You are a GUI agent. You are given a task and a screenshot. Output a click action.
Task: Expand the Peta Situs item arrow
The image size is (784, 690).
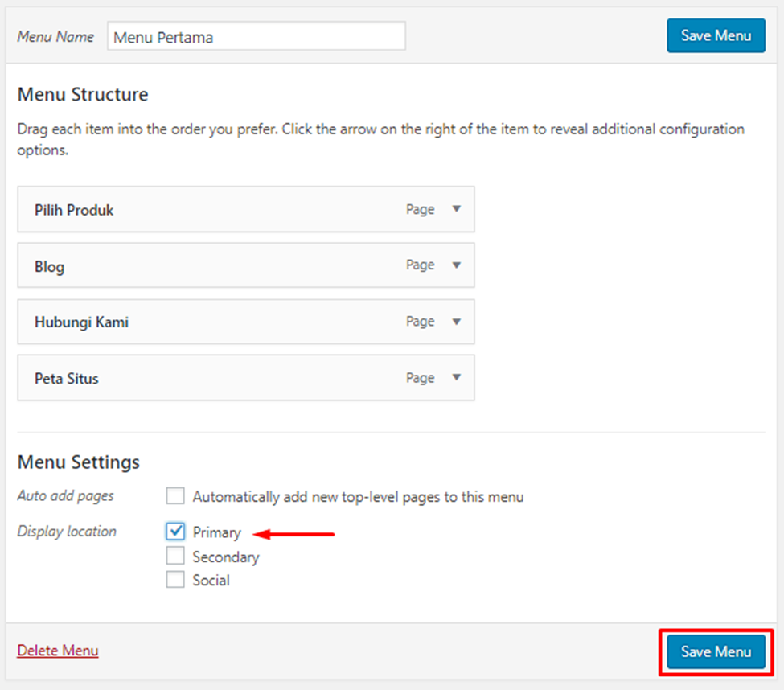pyautogui.click(x=456, y=378)
